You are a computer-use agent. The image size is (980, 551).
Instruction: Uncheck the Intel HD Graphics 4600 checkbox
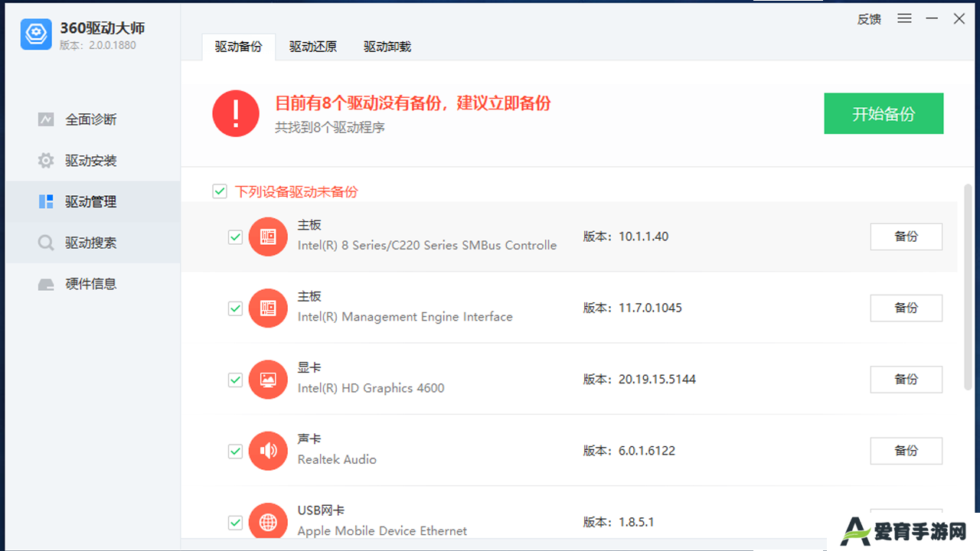(x=235, y=380)
